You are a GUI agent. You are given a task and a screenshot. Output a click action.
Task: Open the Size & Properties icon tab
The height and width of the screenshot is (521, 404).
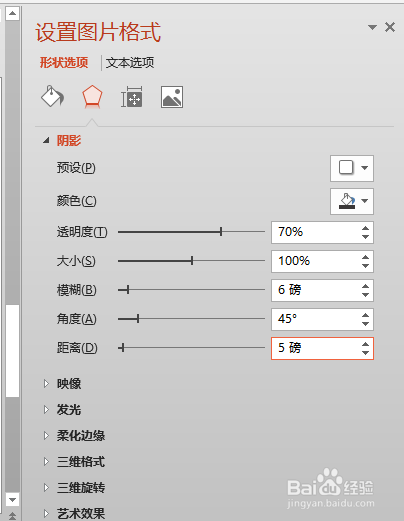pos(132,97)
